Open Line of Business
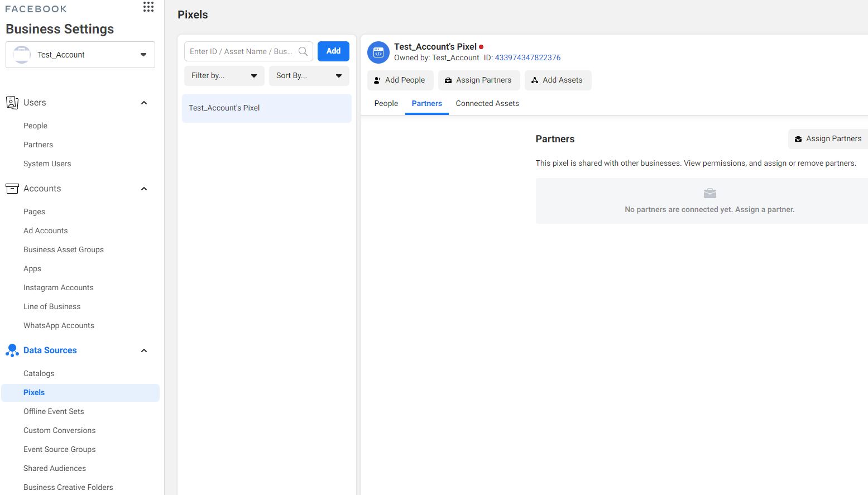 [x=52, y=306]
